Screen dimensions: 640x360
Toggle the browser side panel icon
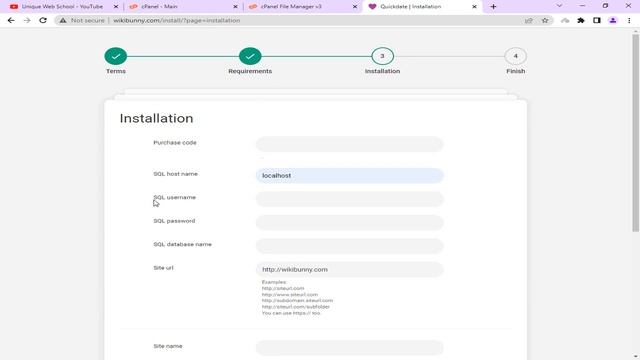597,20
